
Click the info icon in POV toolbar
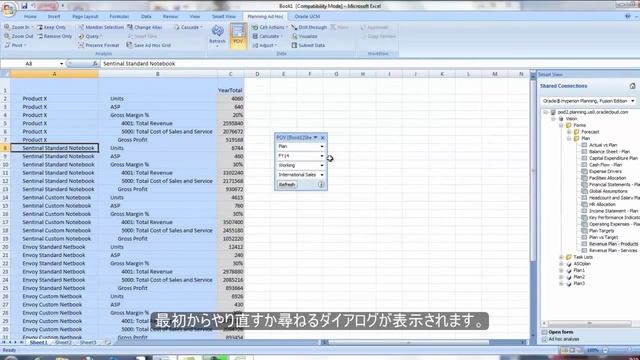tap(321, 184)
